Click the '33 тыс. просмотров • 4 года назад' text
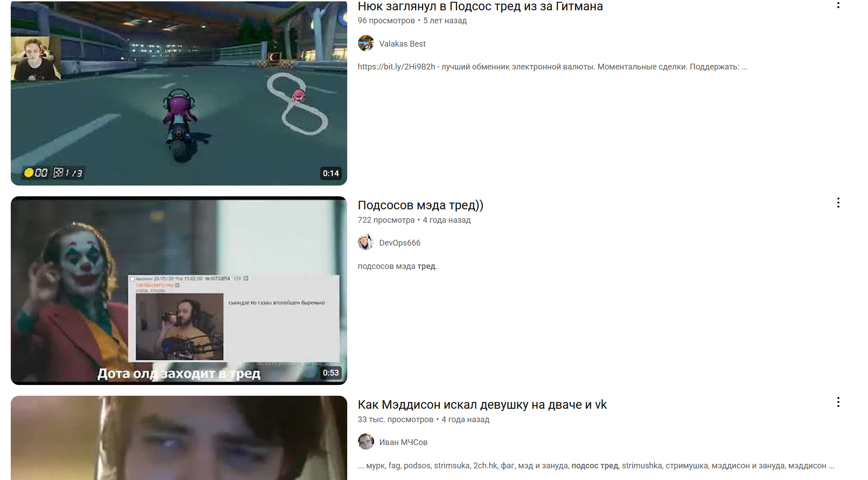This screenshot has width=868, height=480. 423,419
